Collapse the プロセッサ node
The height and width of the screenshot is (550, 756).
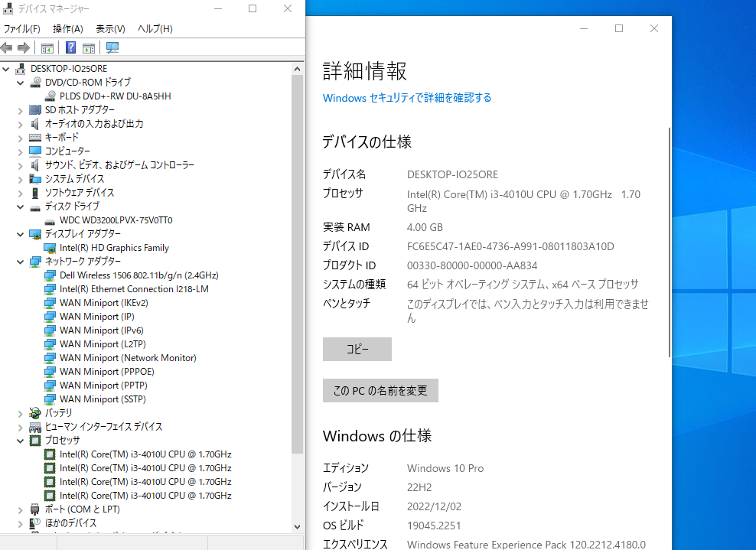[20, 441]
